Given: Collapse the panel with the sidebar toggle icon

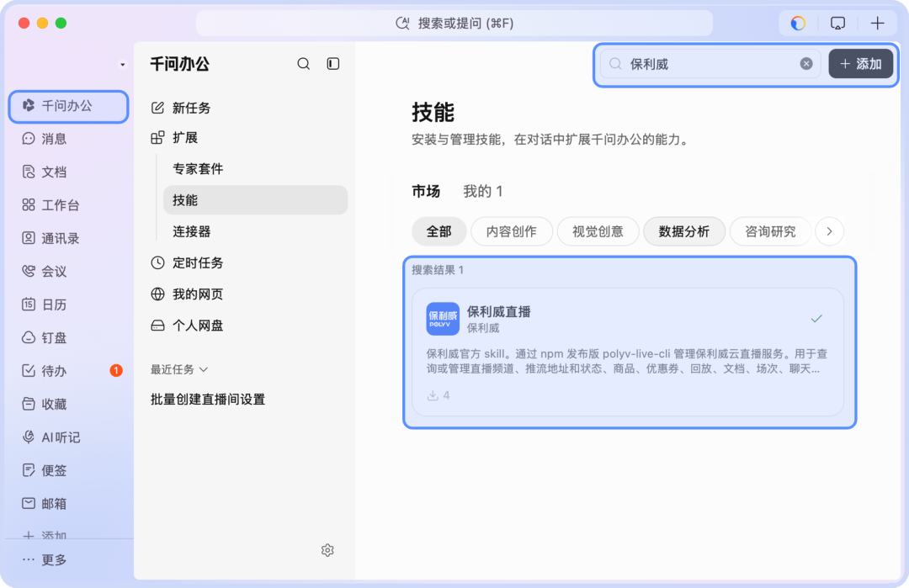Looking at the screenshot, I should tap(332, 64).
